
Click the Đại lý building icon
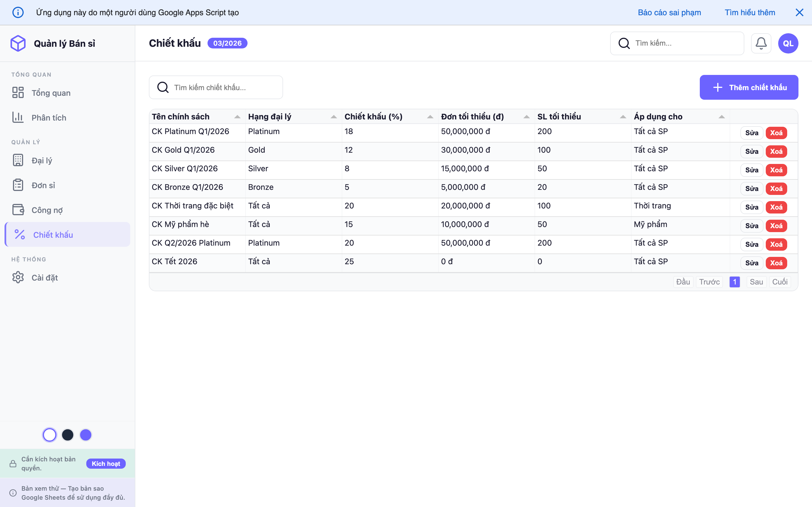[x=18, y=160]
